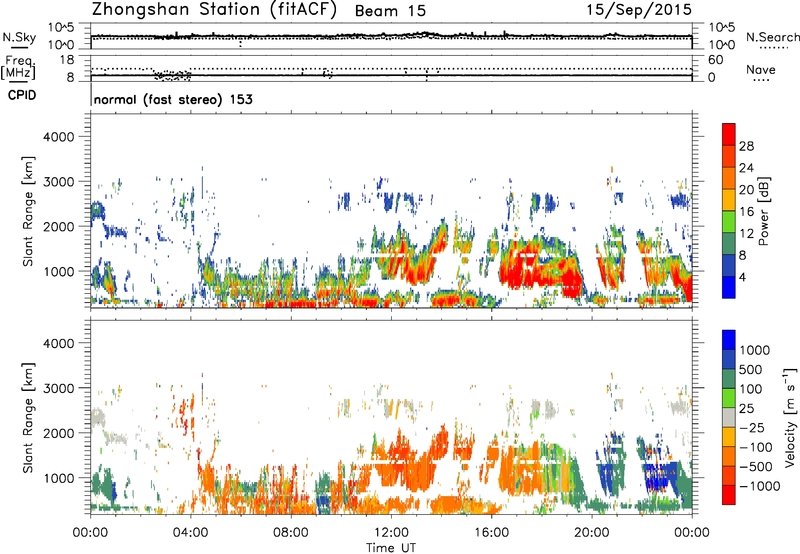Click the "28" label on the power colorbar

point(746,146)
